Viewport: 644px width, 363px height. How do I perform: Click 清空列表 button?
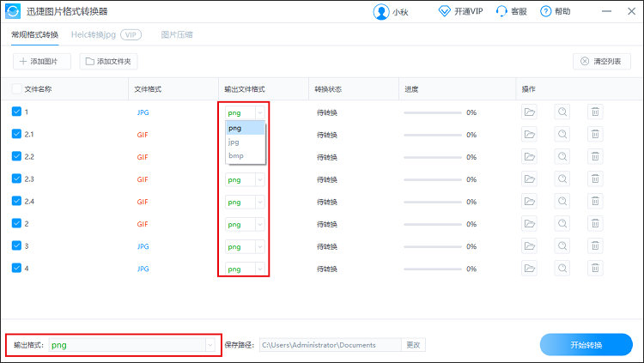click(602, 61)
